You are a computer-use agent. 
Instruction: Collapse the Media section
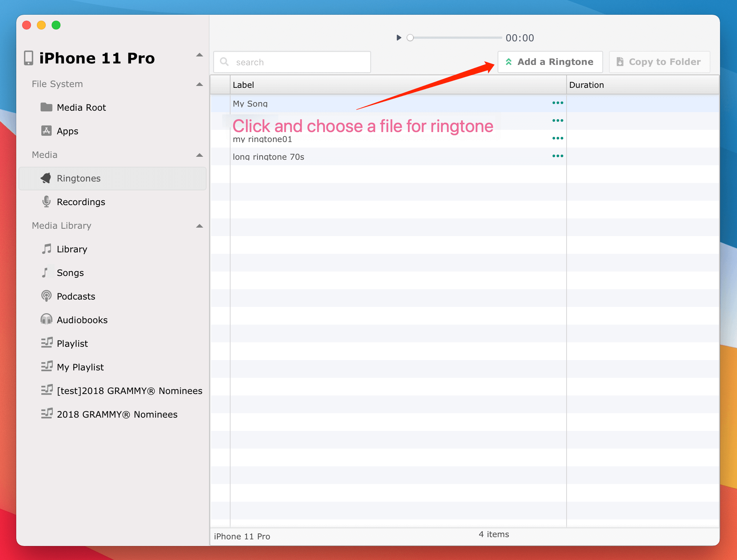click(200, 155)
